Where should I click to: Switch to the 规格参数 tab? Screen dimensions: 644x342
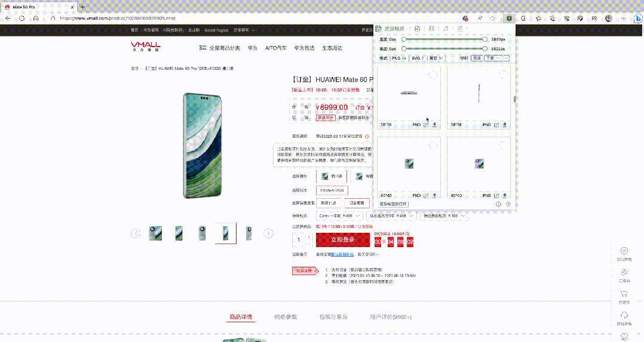tap(286, 317)
